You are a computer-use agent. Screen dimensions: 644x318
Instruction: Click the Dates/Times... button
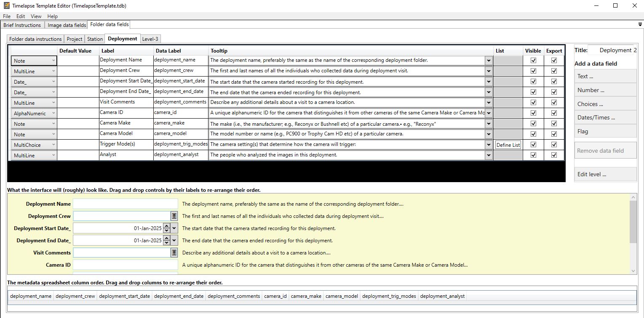tap(605, 117)
